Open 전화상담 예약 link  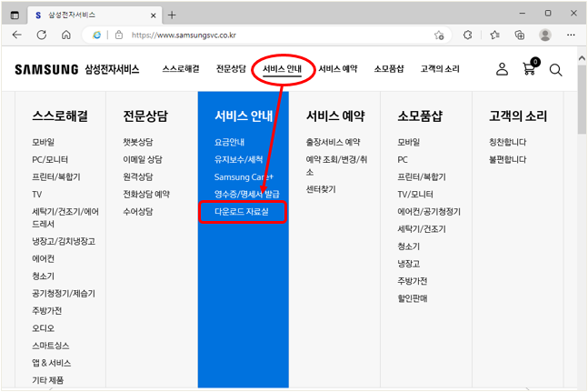tap(146, 195)
